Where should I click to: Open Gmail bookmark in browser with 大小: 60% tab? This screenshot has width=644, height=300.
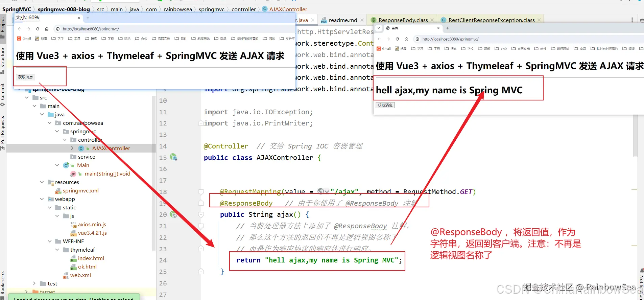pos(24,39)
